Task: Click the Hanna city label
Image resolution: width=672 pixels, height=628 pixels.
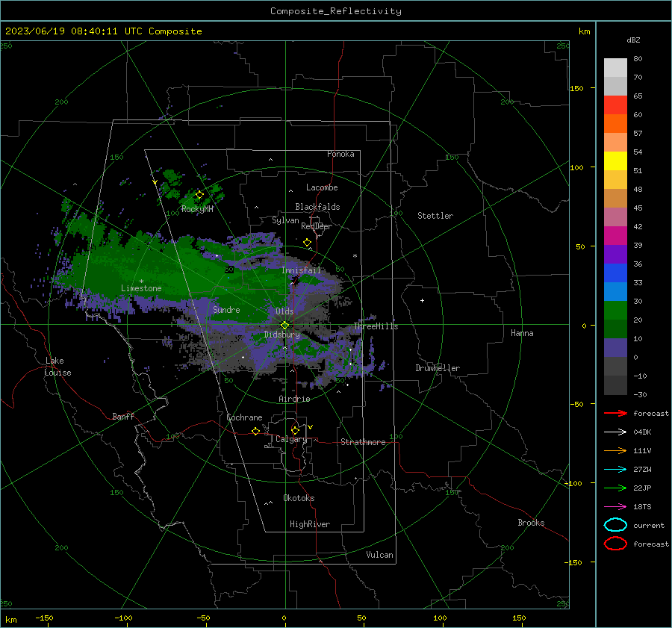Action: point(522,333)
